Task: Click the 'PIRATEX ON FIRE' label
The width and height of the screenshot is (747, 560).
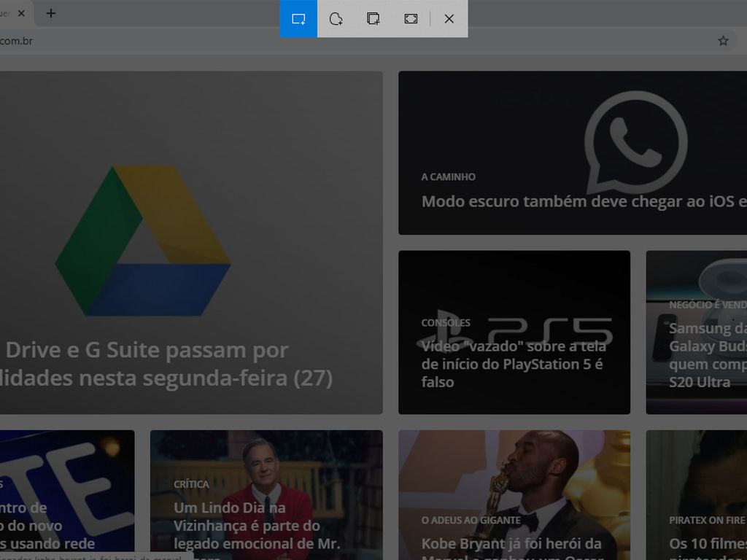Action: click(706, 520)
